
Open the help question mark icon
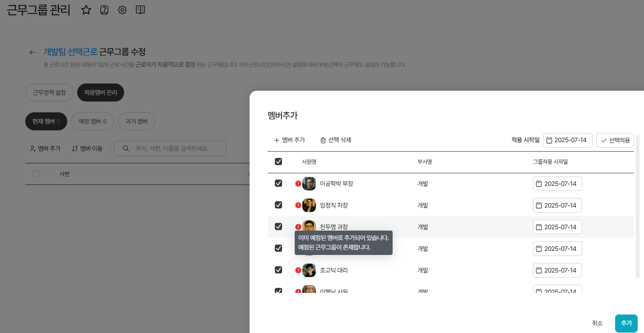click(x=104, y=10)
